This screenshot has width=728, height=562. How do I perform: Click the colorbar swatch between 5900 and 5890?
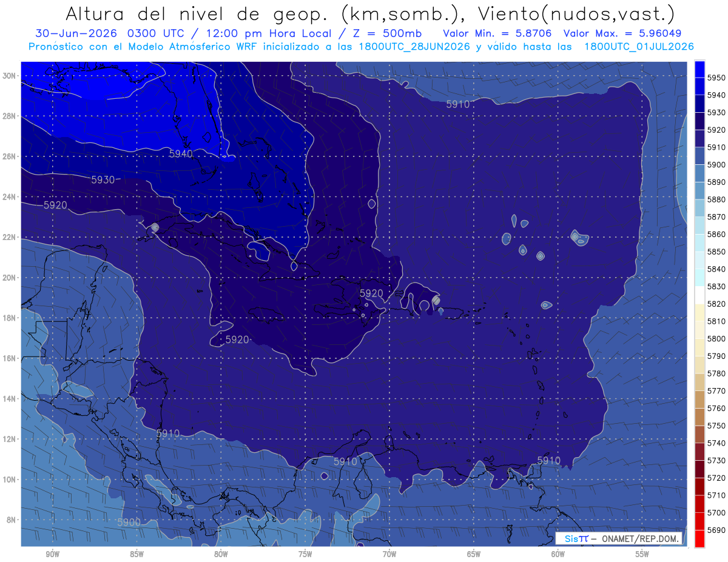point(699,173)
